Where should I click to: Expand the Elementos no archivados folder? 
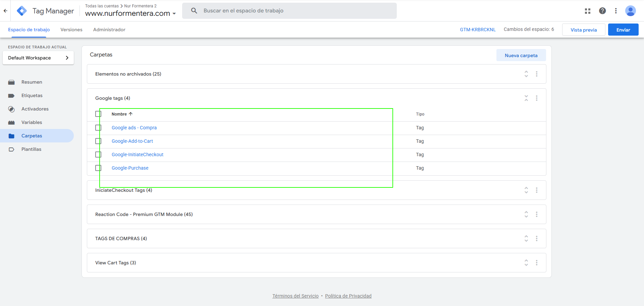click(526, 74)
